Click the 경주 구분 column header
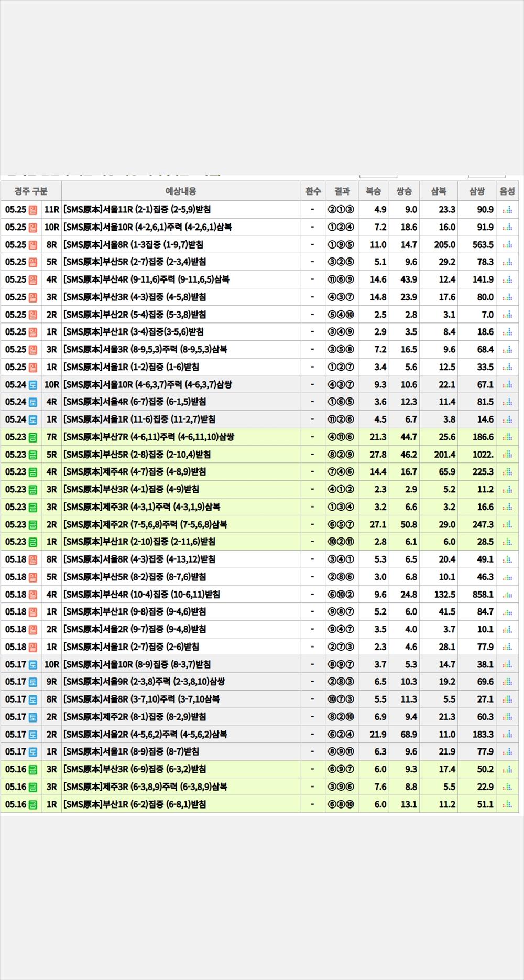 pos(31,191)
